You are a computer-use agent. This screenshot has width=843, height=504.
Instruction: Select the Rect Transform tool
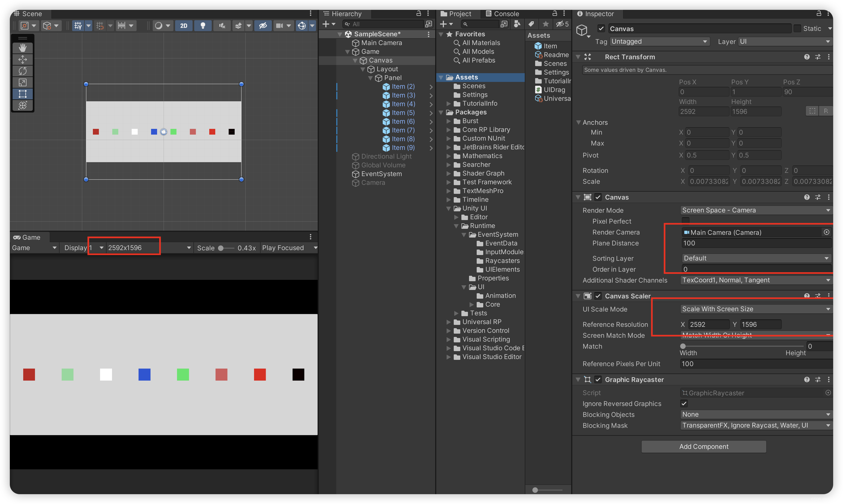pyautogui.click(x=22, y=94)
